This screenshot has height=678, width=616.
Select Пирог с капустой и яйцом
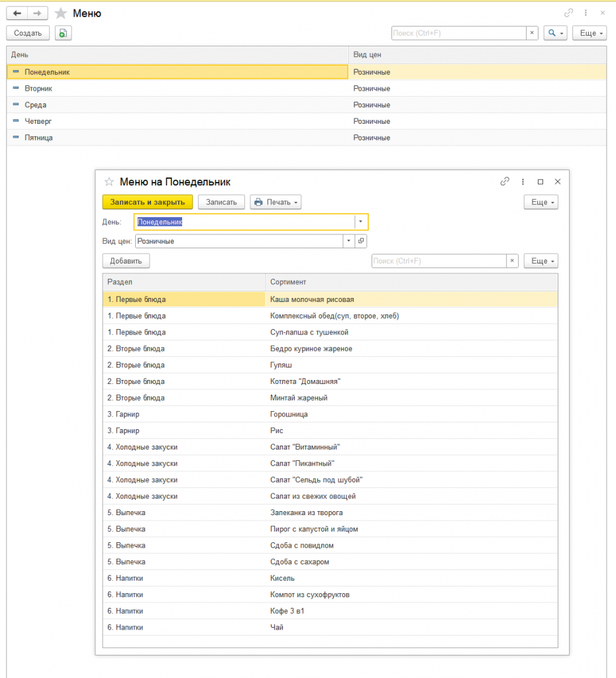click(330, 529)
